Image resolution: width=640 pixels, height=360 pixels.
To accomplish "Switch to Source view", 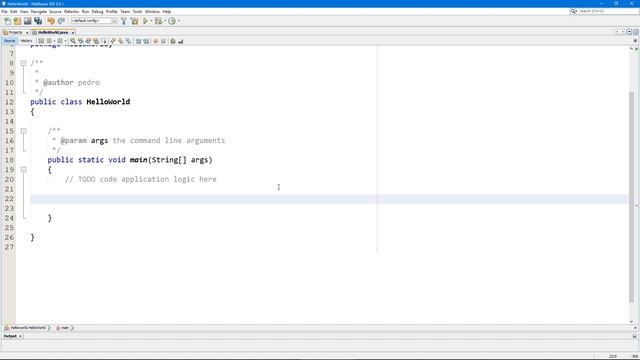I will [9, 41].
